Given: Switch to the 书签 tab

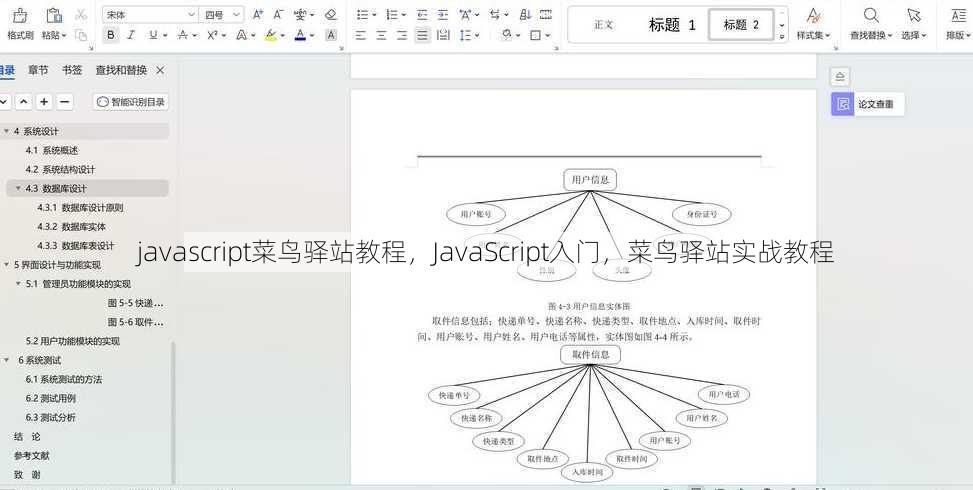Looking at the screenshot, I should [x=72, y=70].
